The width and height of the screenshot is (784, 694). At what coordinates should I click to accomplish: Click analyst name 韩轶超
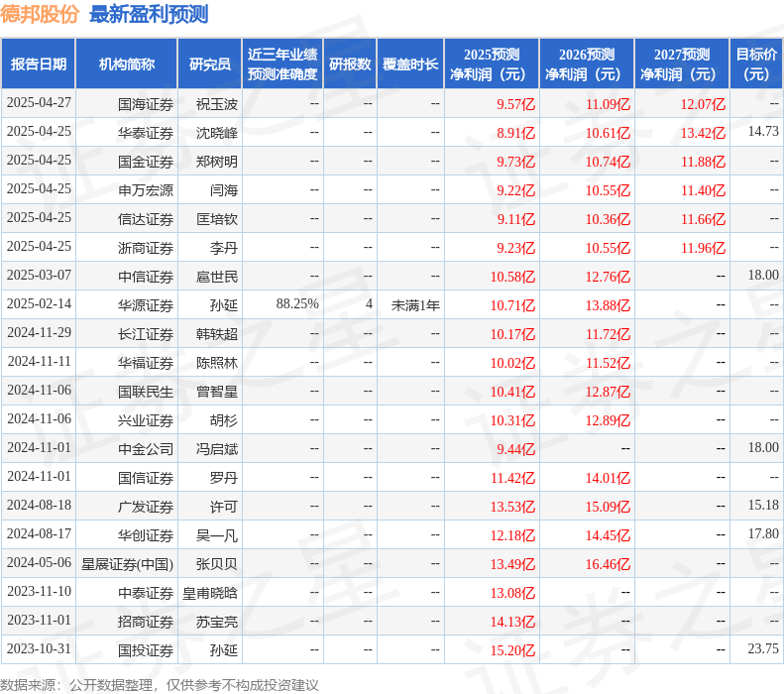[x=216, y=334]
